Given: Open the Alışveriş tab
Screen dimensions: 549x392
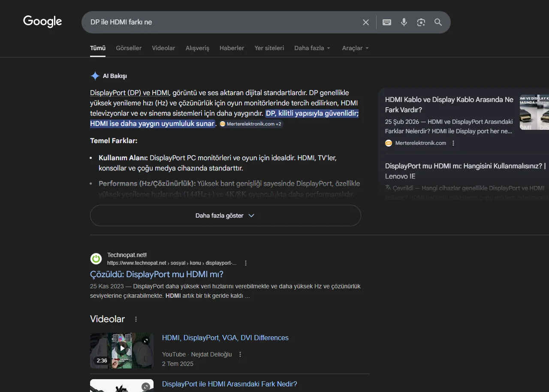Looking at the screenshot, I should coord(197,48).
